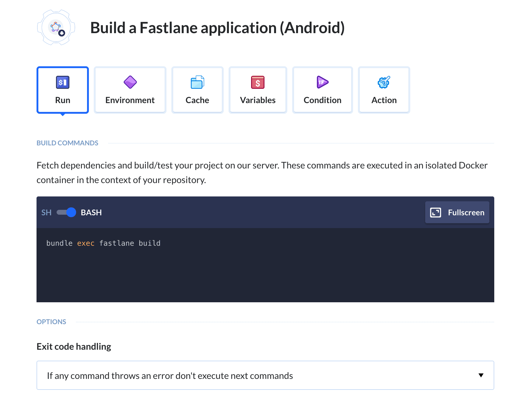This screenshot has width=532, height=416.
Task: Go to the Condition tab
Action: [322, 90]
